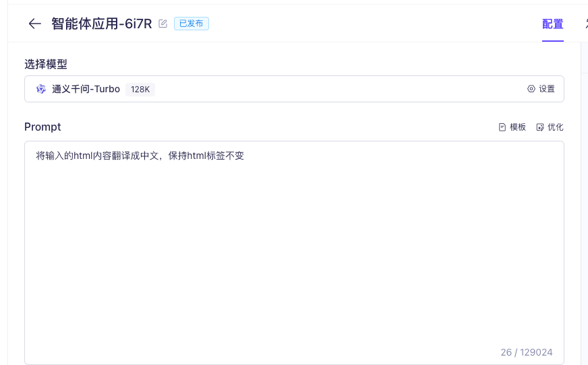
Task: Open the 通义千问-Turbo model selector
Action: coord(295,89)
